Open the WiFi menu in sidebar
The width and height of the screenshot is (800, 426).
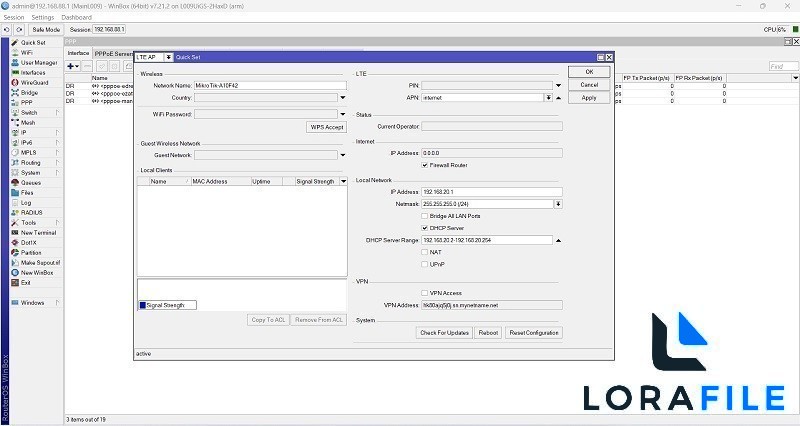point(27,53)
